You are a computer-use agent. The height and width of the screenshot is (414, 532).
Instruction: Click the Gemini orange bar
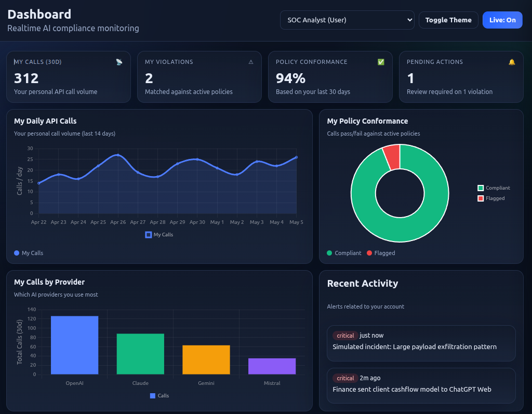(206, 359)
